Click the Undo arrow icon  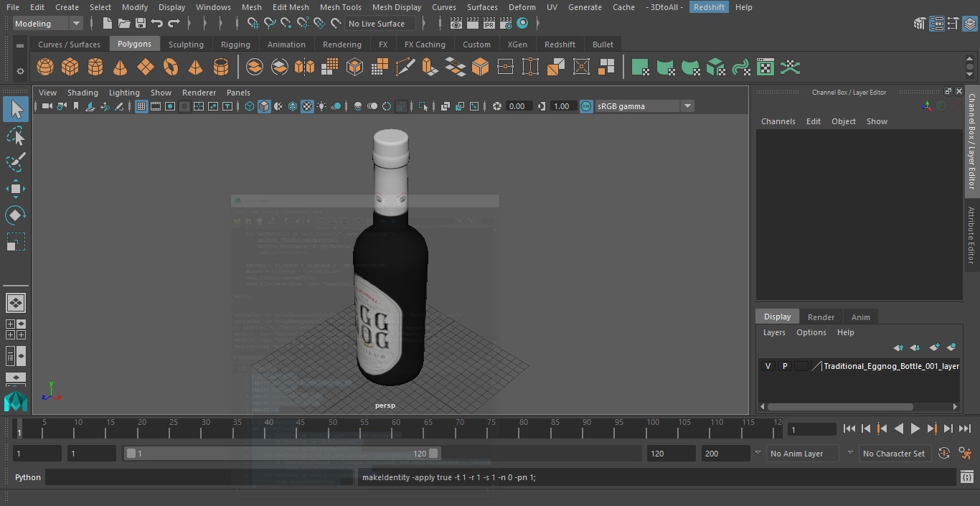click(x=157, y=24)
